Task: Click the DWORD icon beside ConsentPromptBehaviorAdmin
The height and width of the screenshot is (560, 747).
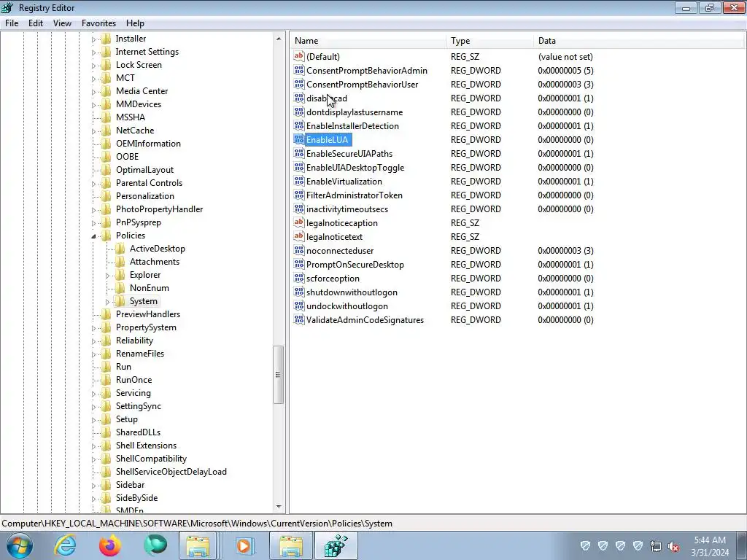Action: point(298,71)
